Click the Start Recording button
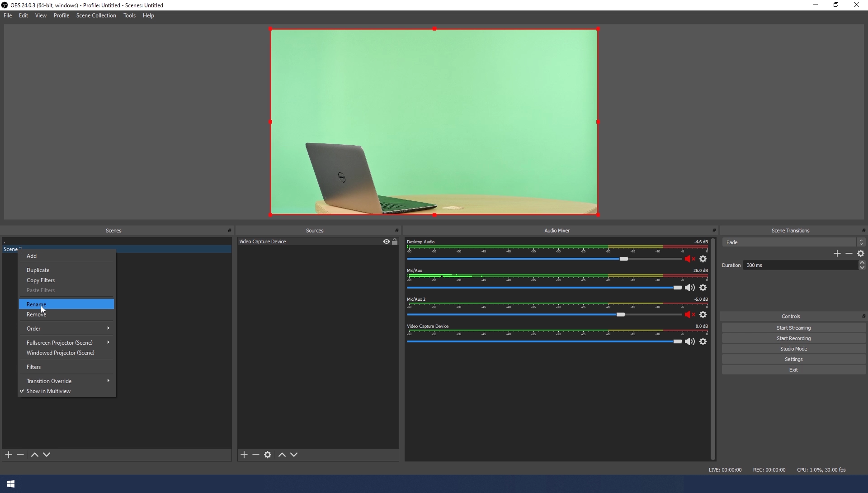This screenshot has width=868, height=493. [793, 338]
